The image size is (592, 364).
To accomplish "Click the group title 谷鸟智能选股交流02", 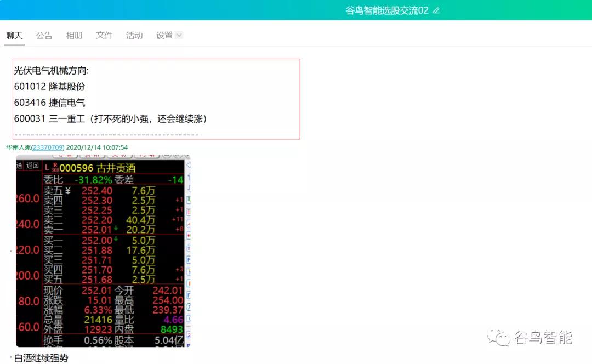I will tap(387, 10).
